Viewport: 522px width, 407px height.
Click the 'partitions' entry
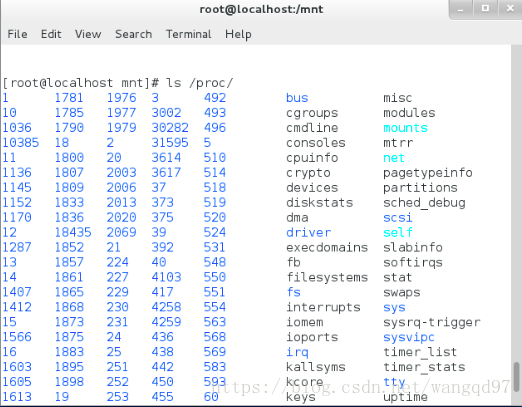tap(420, 188)
